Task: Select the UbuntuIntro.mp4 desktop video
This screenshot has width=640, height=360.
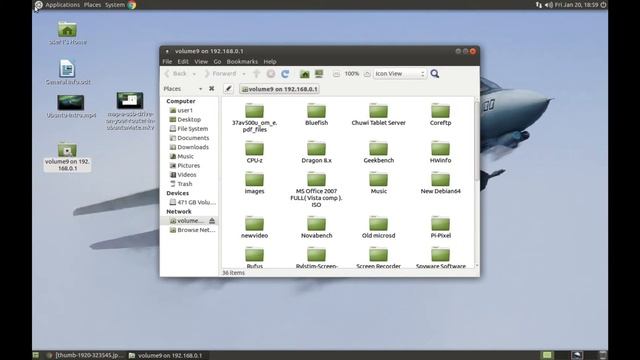Action: pos(71,107)
